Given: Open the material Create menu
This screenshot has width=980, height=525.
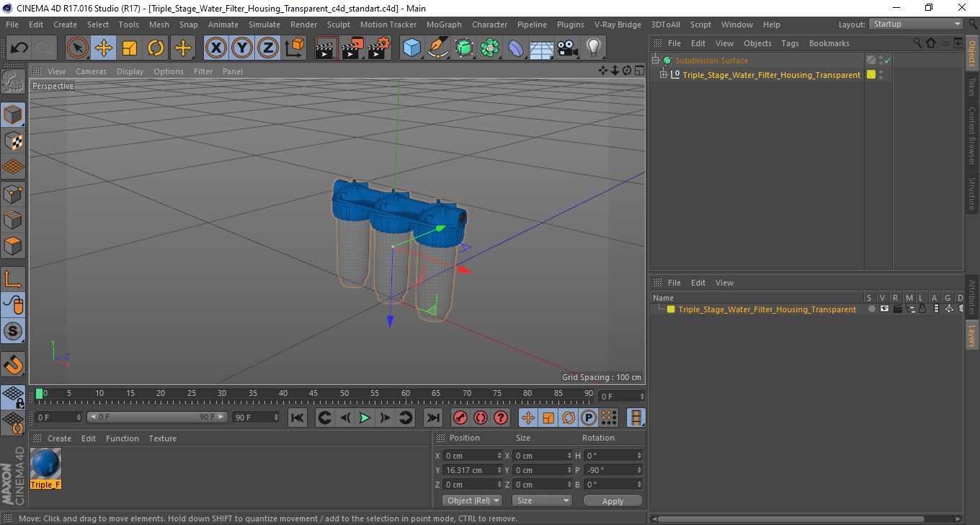Looking at the screenshot, I should pyautogui.click(x=59, y=438).
